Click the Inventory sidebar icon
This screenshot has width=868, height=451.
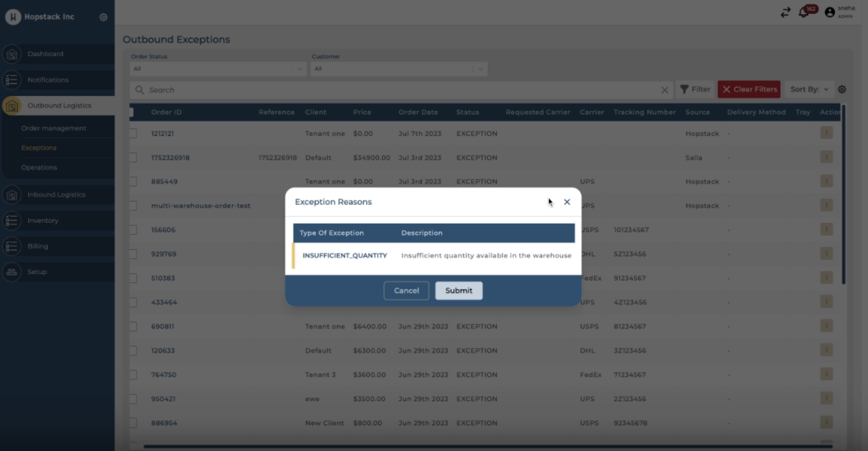(12, 220)
